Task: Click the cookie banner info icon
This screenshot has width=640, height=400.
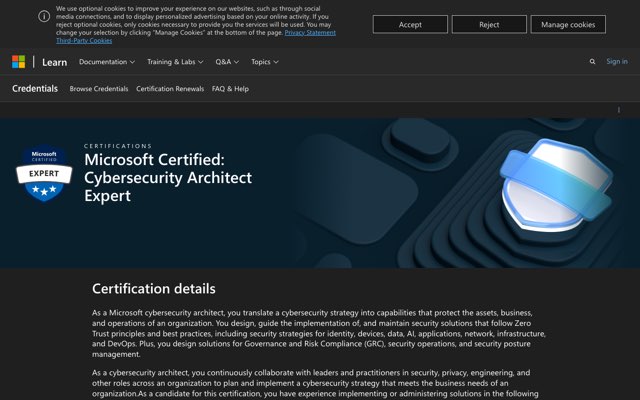Action: [x=44, y=16]
